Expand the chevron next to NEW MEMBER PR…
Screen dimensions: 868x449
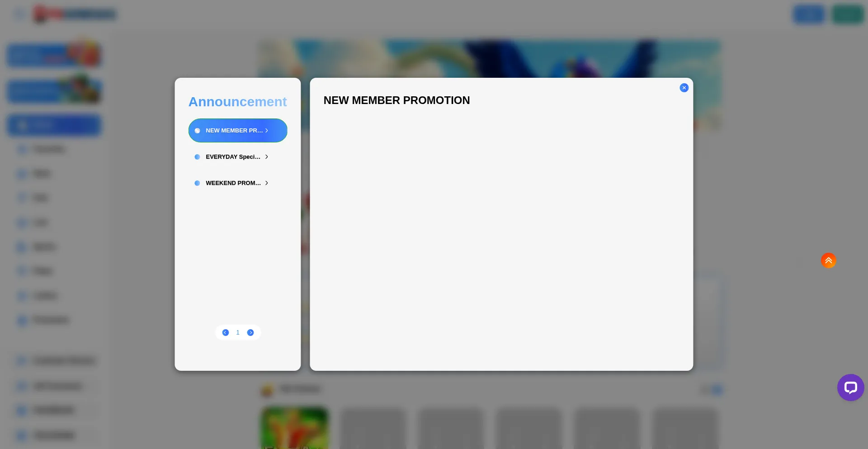(267, 131)
